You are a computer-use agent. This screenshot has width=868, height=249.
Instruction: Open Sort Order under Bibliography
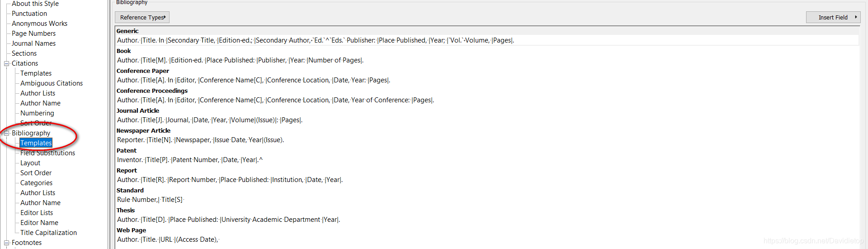[36, 173]
